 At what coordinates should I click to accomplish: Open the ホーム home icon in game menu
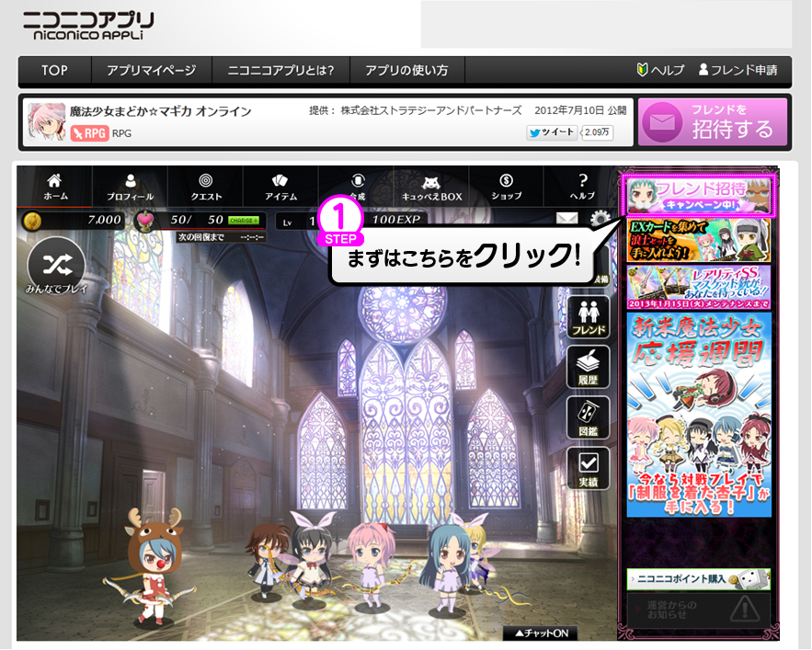pos(55,187)
